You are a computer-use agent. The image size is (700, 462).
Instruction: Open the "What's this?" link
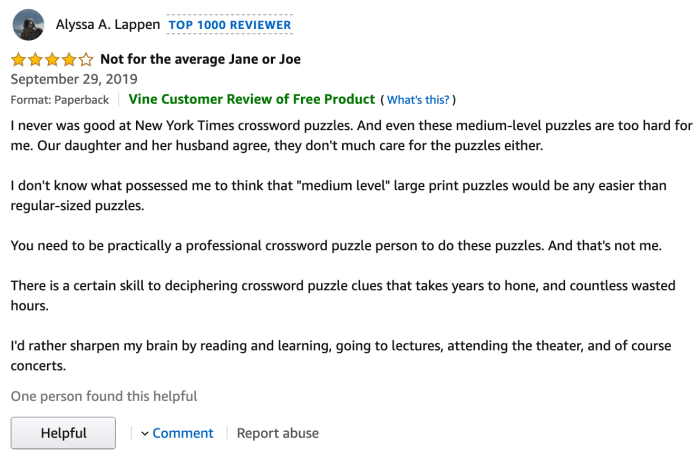(418, 100)
